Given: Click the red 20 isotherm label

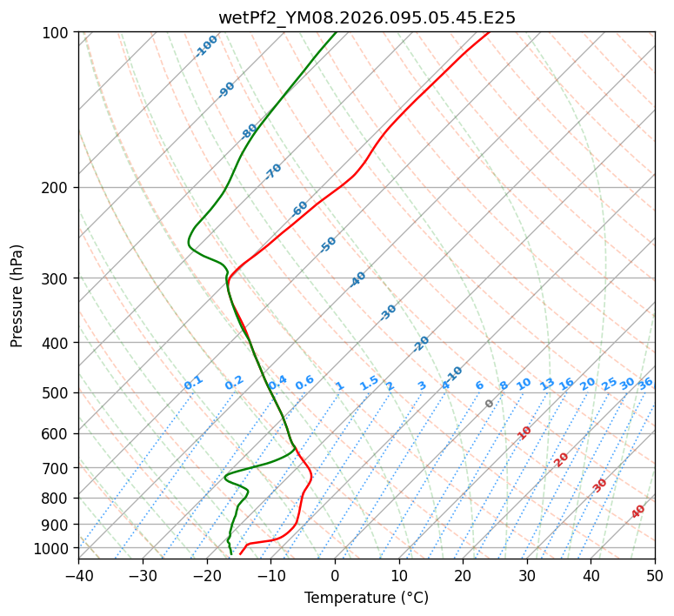Looking at the screenshot, I should pyautogui.click(x=561, y=459).
